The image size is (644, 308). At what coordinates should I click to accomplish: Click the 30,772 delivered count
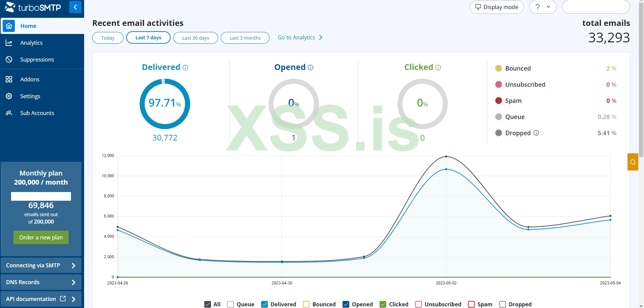(x=165, y=138)
